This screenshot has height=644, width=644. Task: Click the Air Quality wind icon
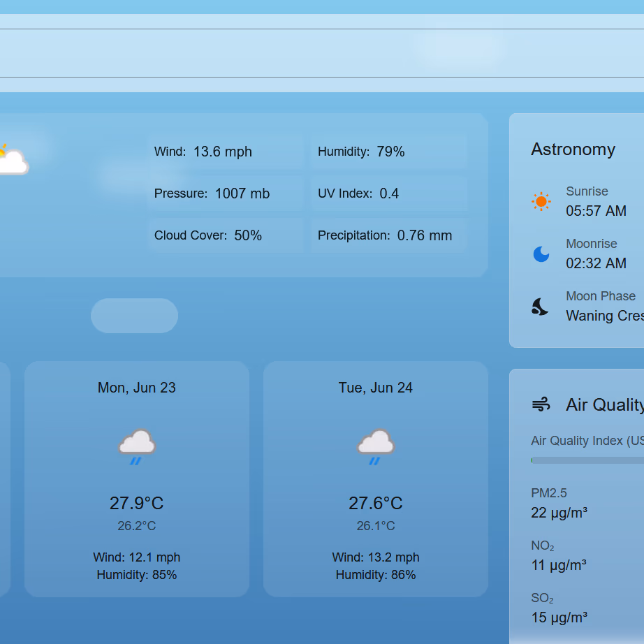541,404
